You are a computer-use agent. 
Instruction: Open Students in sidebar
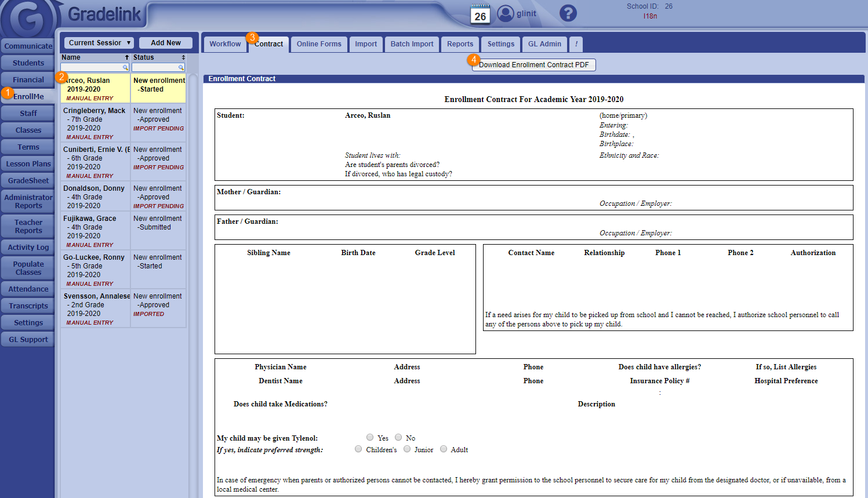28,63
